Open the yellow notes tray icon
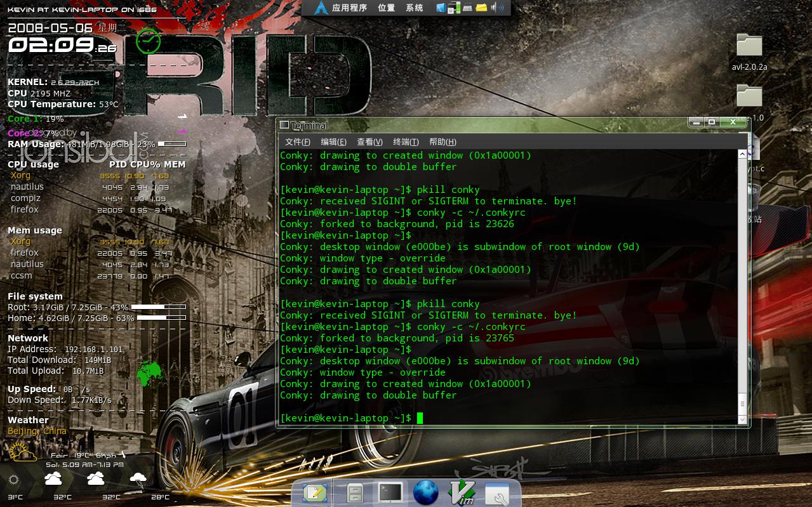The width and height of the screenshot is (812, 507). 481,8
